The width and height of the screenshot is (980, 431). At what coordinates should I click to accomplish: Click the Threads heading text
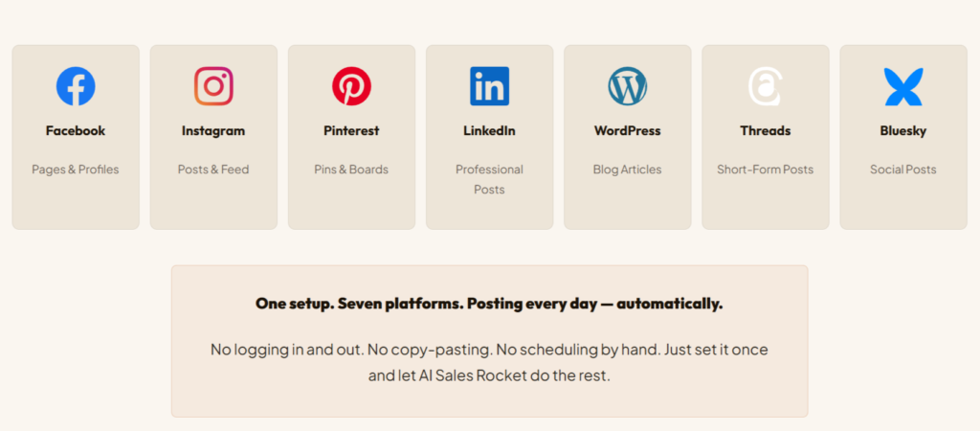point(765,131)
